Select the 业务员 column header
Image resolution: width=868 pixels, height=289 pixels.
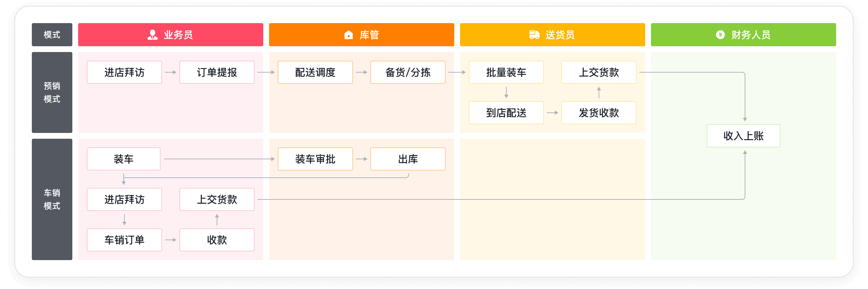pyautogui.click(x=171, y=35)
